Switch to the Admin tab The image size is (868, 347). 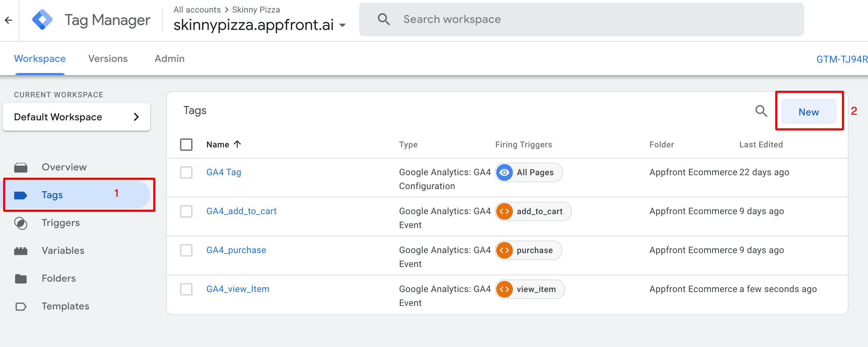(x=170, y=58)
